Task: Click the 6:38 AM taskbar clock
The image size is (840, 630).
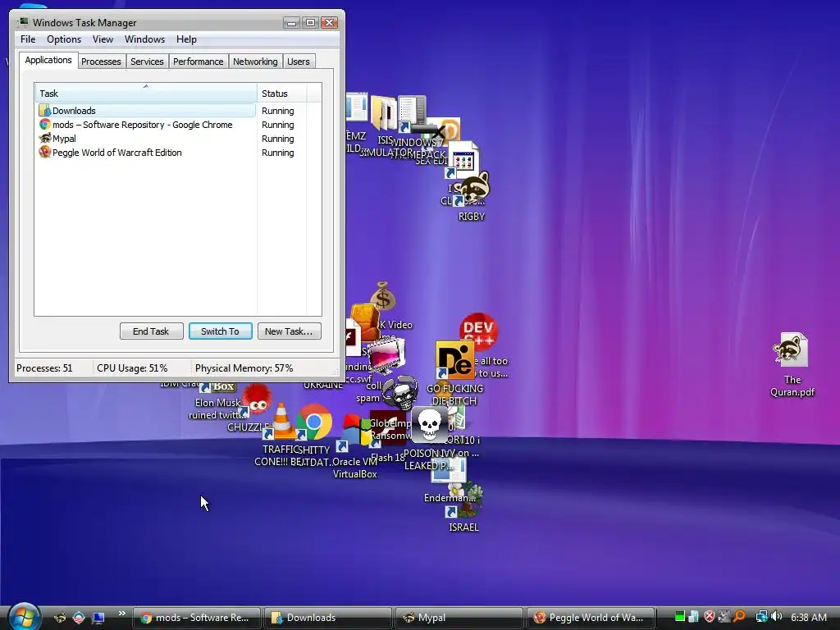Action: tap(808, 618)
